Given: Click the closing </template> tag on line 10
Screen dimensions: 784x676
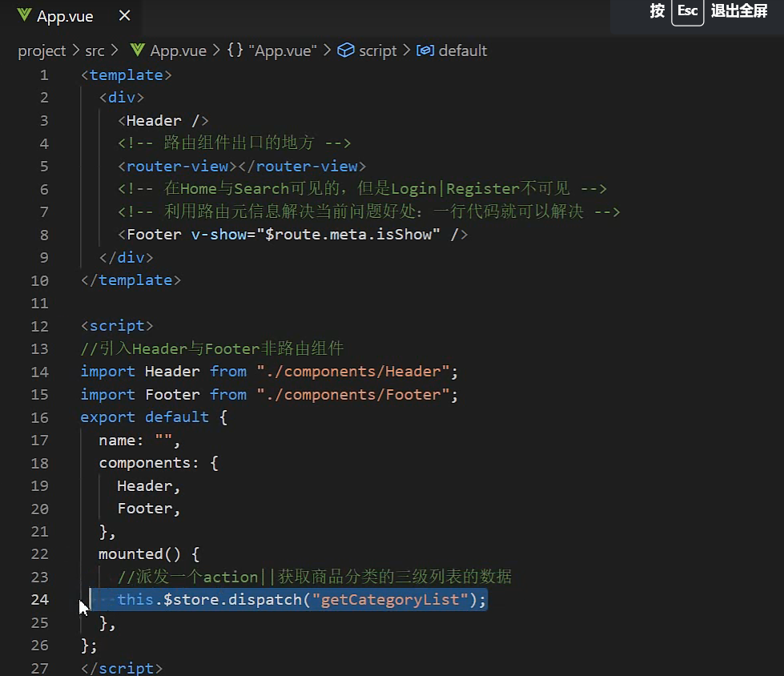Looking at the screenshot, I should tap(131, 280).
